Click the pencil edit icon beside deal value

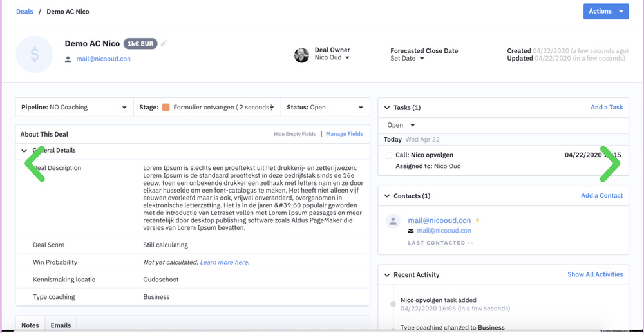(164, 43)
